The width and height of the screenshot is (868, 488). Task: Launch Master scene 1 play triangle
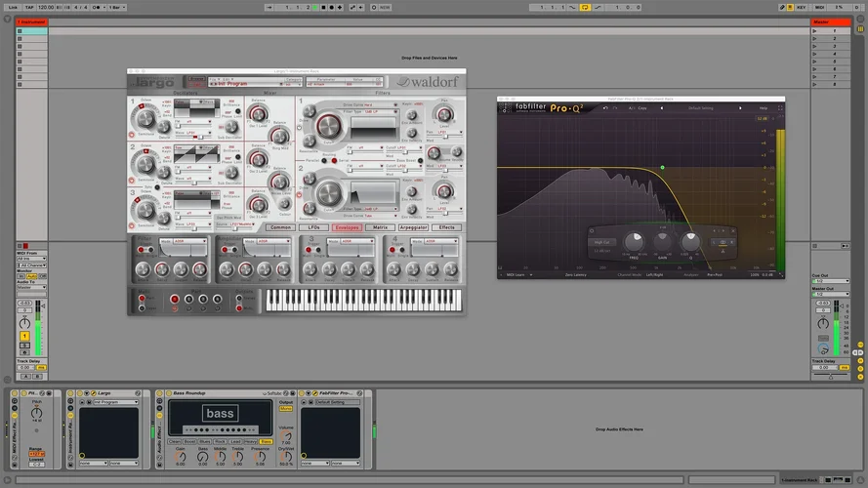815,31
